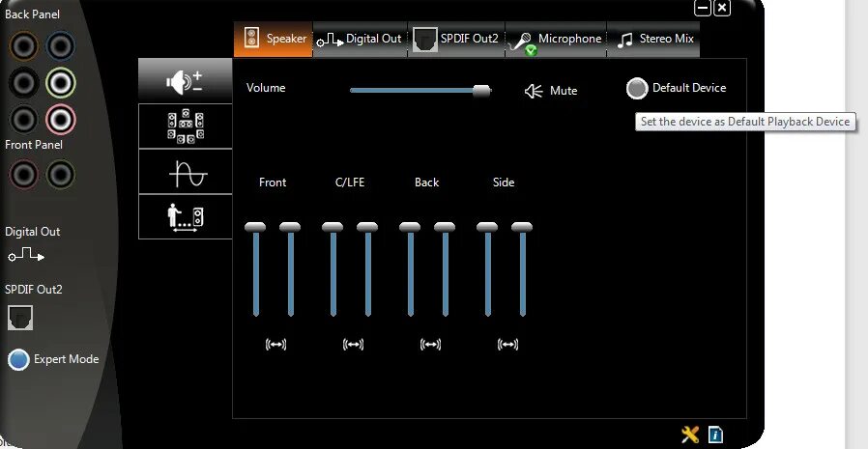Click the main Volume slider handle
Viewport: 868px width, 449px height.
[481, 91]
